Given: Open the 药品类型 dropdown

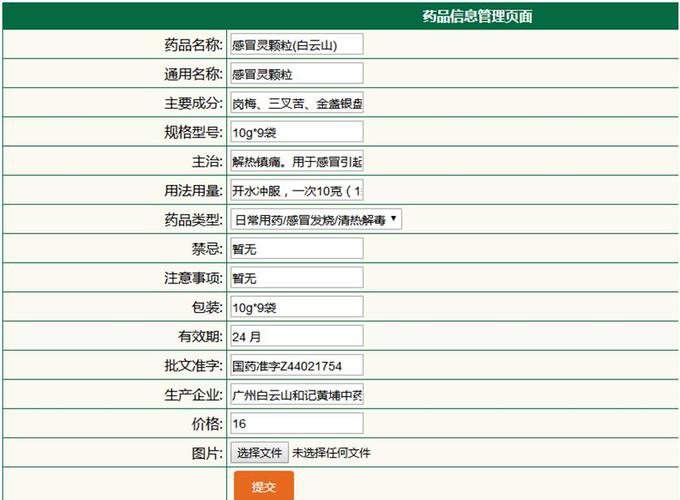Looking at the screenshot, I should click(x=316, y=219).
